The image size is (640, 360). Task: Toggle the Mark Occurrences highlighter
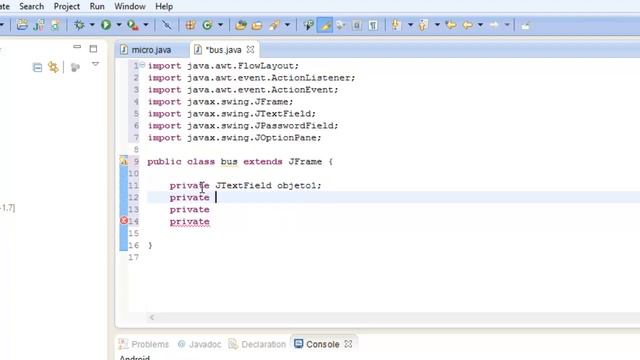click(325, 25)
